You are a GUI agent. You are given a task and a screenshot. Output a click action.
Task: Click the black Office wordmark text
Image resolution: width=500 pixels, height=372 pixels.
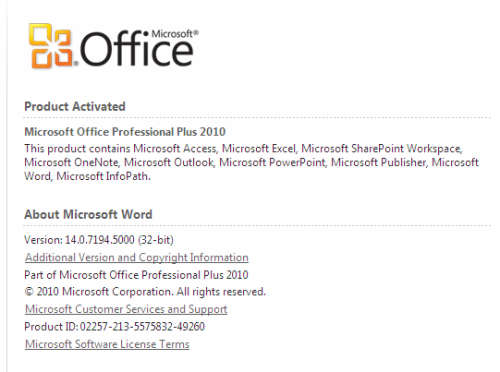click(x=136, y=49)
